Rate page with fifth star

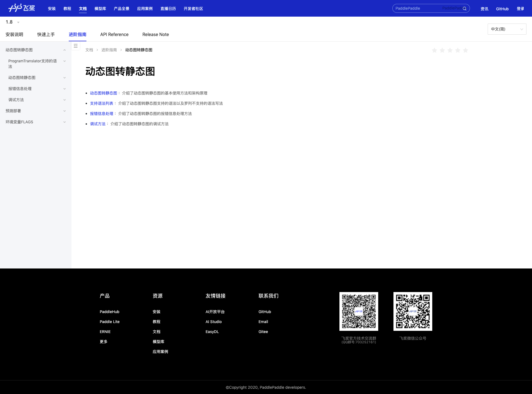(x=465, y=50)
